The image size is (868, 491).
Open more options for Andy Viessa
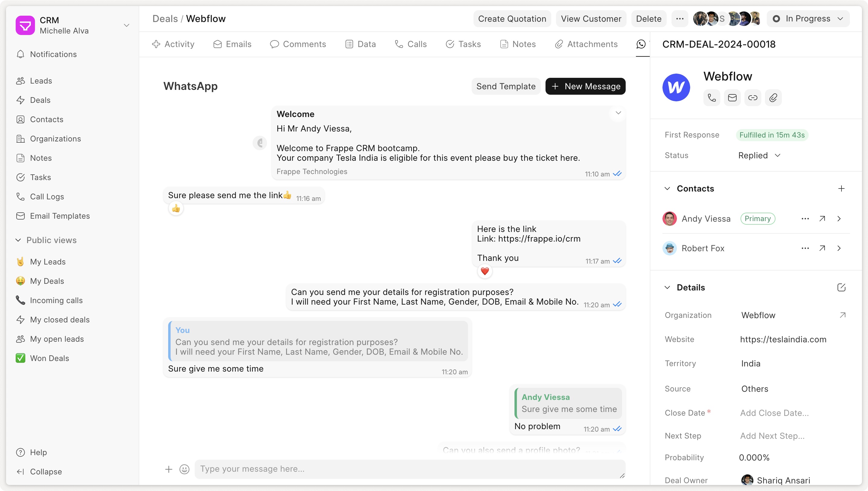(x=805, y=219)
